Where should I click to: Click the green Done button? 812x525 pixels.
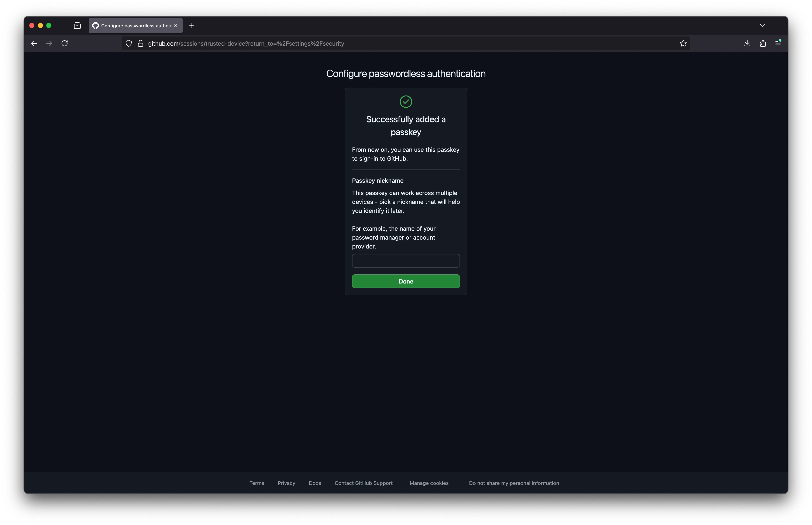(406, 281)
